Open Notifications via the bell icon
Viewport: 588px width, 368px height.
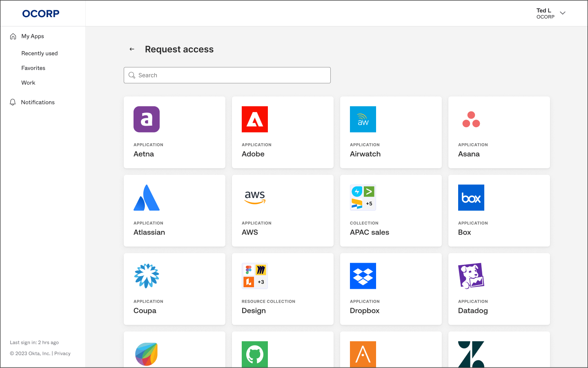coord(12,102)
